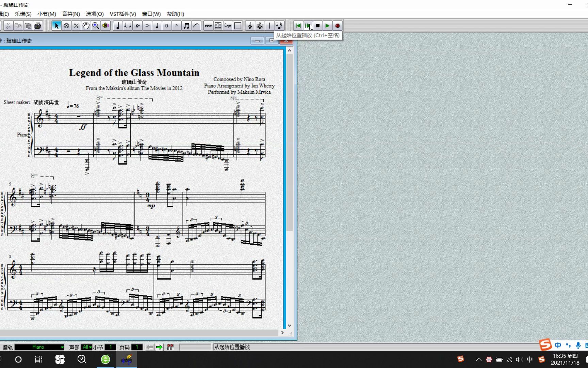The image size is (588, 368).
Task: Select the accent mark tool
Action: (147, 26)
